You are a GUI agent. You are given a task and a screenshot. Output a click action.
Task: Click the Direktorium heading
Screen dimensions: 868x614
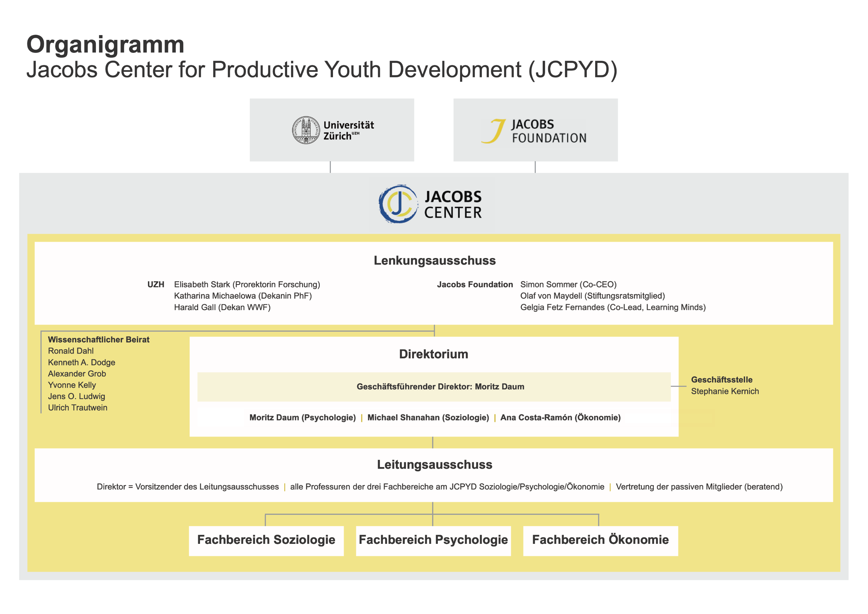[x=434, y=354]
